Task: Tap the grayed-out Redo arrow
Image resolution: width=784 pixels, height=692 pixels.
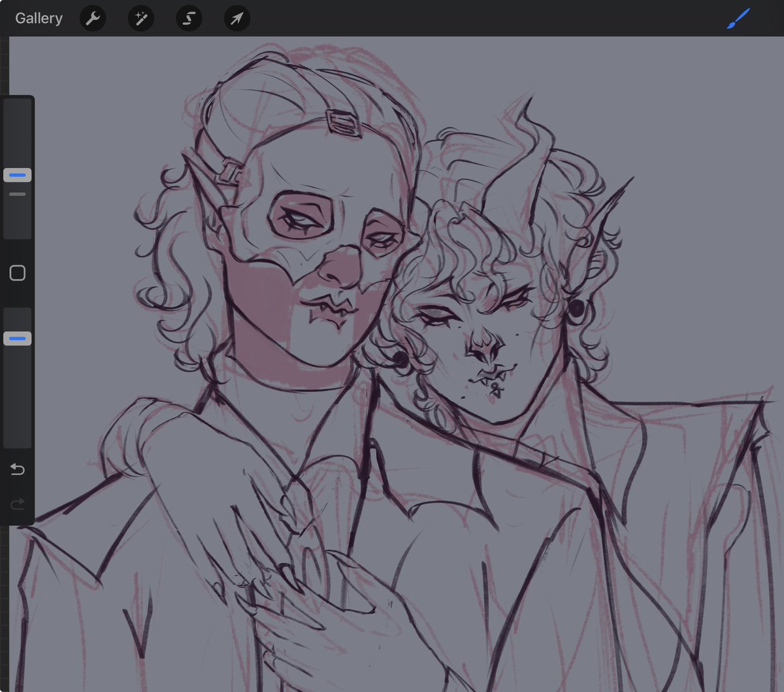Action: pyautogui.click(x=17, y=503)
